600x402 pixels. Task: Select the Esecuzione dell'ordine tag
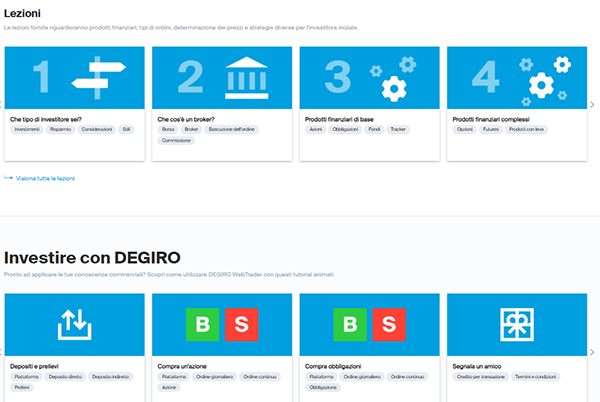232,129
